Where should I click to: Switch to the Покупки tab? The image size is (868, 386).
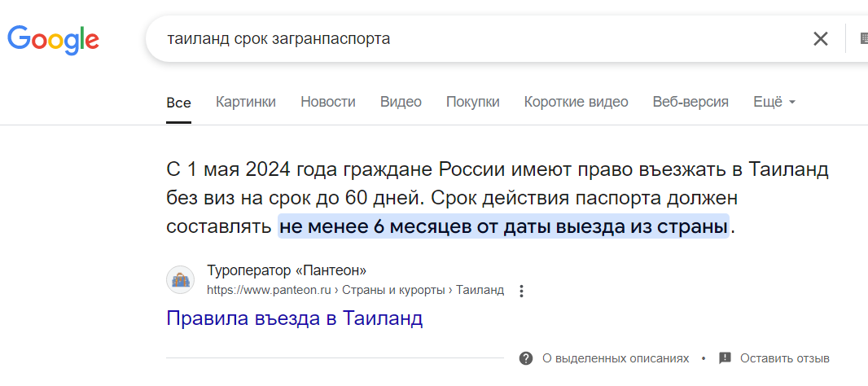coord(472,102)
